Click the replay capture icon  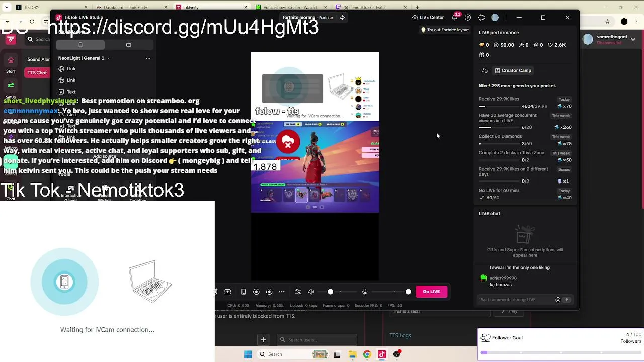click(269, 292)
